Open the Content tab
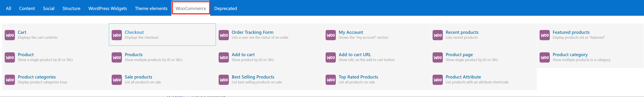Image resolution: width=644 pixels, height=97 pixels. (27, 9)
